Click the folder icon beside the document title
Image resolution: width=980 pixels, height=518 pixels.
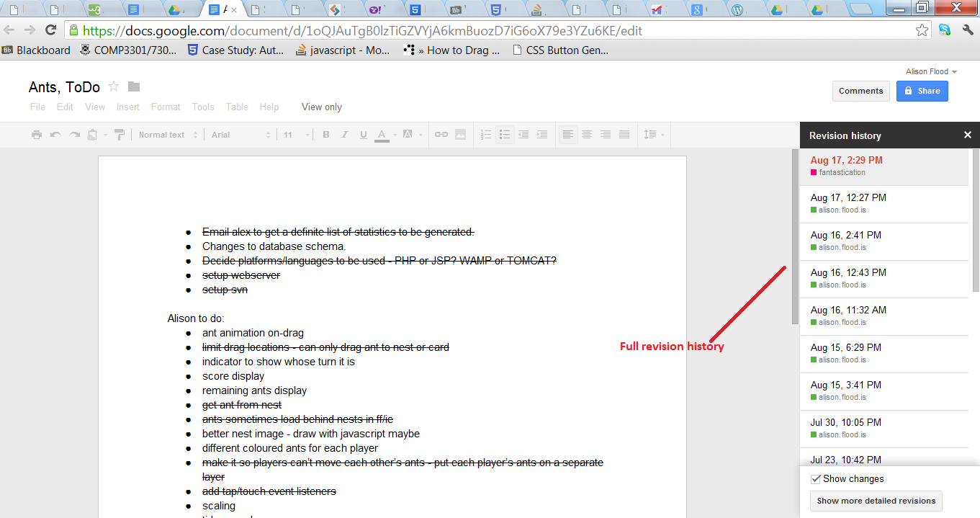point(134,87)
